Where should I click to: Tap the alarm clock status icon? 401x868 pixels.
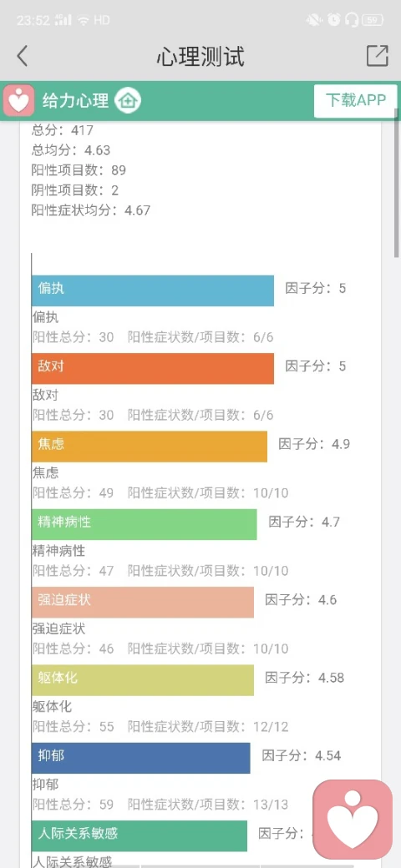[x=333, y=21]
